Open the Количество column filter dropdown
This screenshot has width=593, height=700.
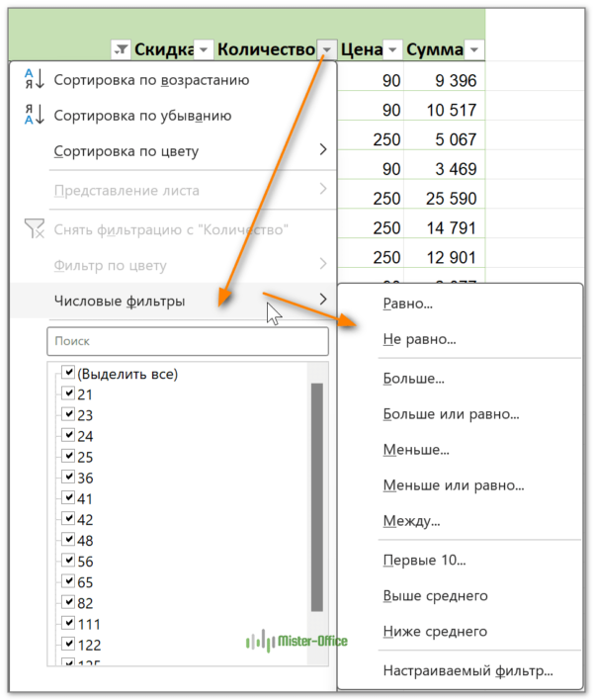326,49
